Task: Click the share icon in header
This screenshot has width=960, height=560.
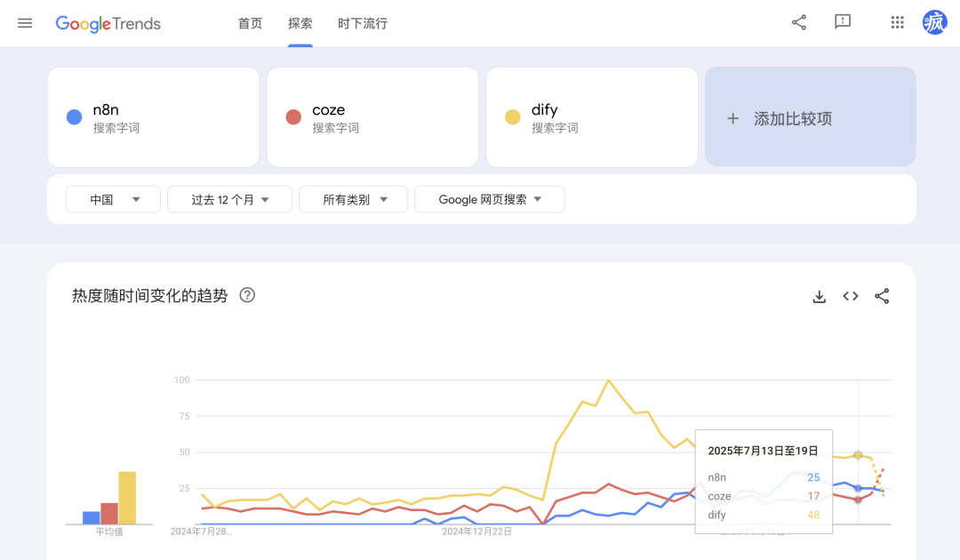Action: click(x=799, y=23)
